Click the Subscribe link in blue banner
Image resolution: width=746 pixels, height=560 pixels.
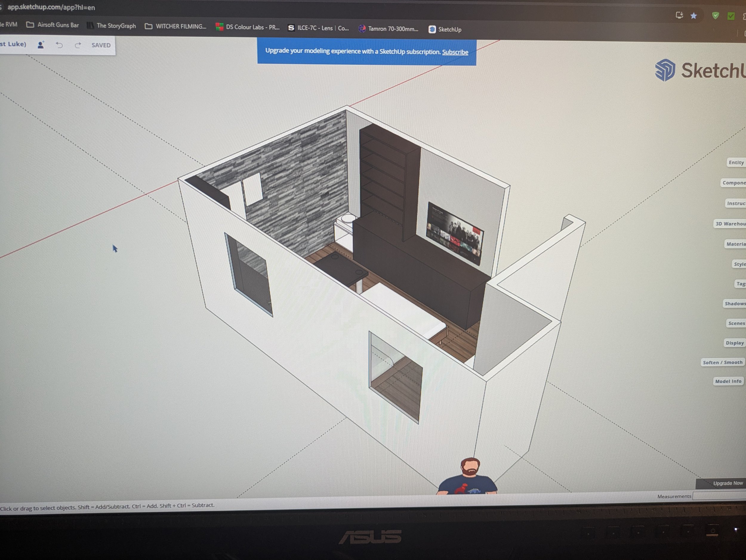[x=455, y=52]
